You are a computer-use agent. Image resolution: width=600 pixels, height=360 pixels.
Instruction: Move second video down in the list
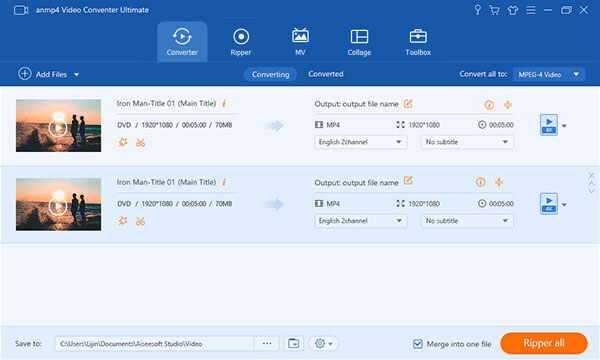coord(591,191)
